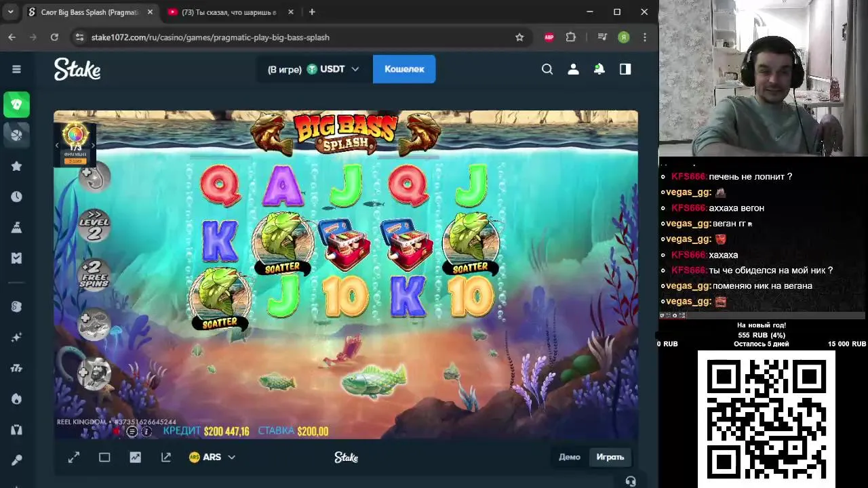Viewport: 868px width, 488px height.
Task: Click the Stake logo in header
Action: click(x=77, y=69)
